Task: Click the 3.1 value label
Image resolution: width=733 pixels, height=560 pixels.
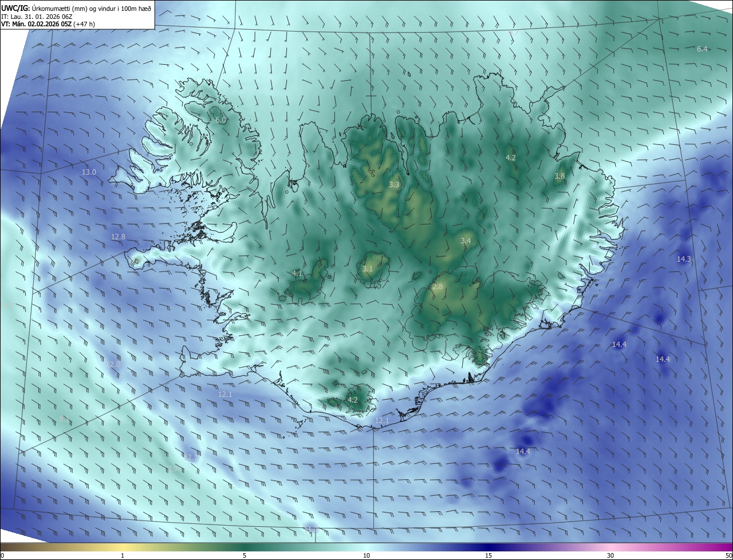Action: point(368,269)
